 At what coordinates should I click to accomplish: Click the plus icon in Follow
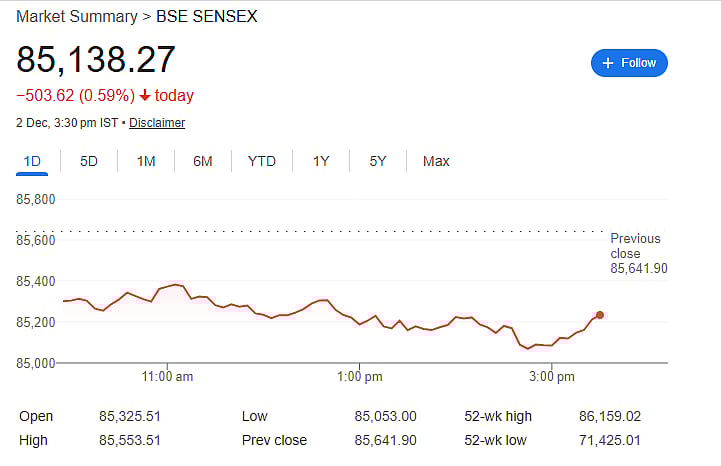click(x=607, y=63)
